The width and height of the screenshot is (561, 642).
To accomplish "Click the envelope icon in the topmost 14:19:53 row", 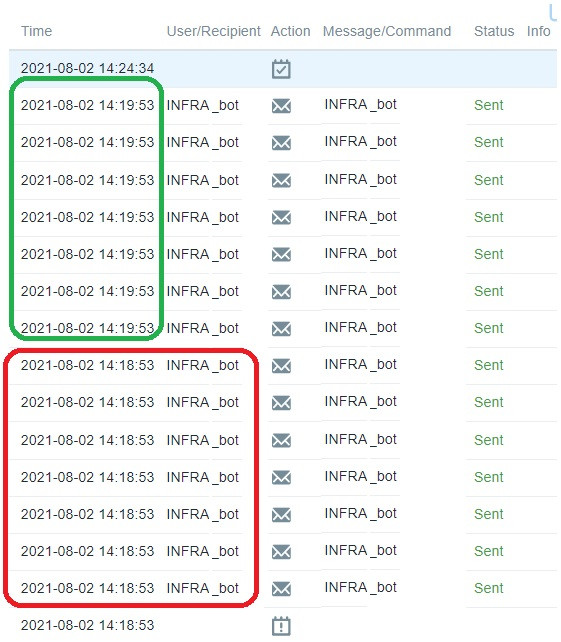I will (281, 106).
